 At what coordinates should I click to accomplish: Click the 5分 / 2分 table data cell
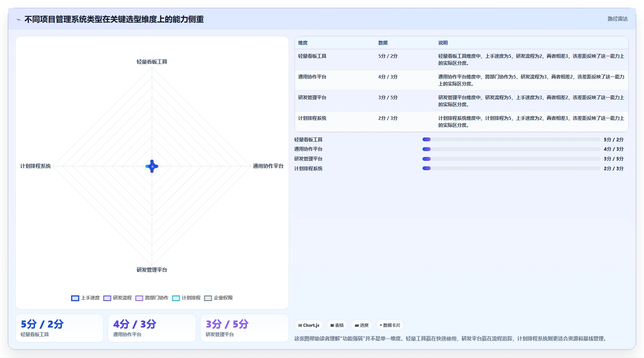click(388, 56)
